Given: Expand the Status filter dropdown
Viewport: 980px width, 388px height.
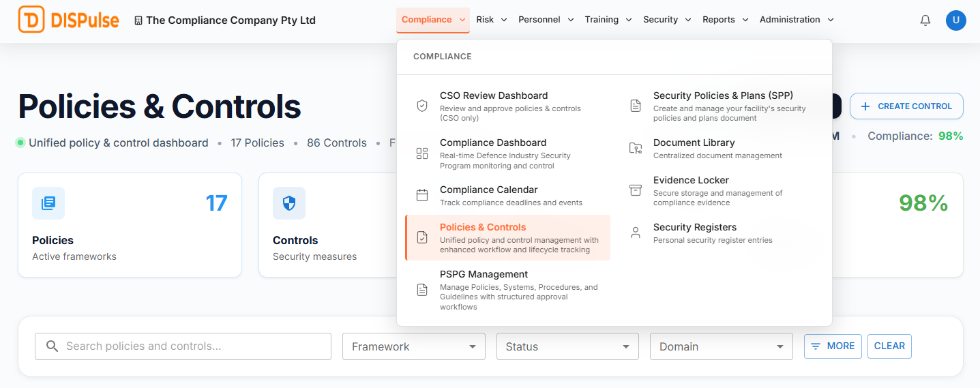Looking at the screenshot, I should point(567,346).
